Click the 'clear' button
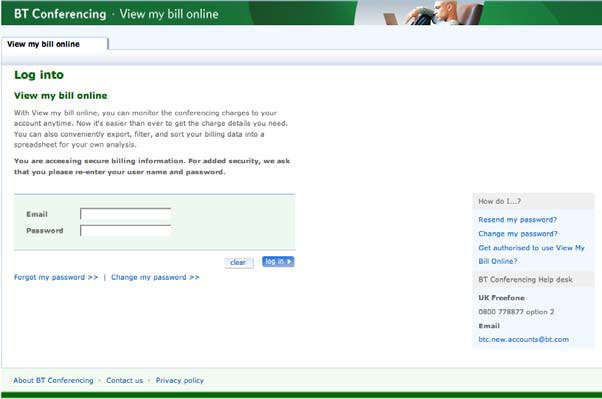Image resolution: width=602 pixels, height=399 pixels. [x=238, y=262]
